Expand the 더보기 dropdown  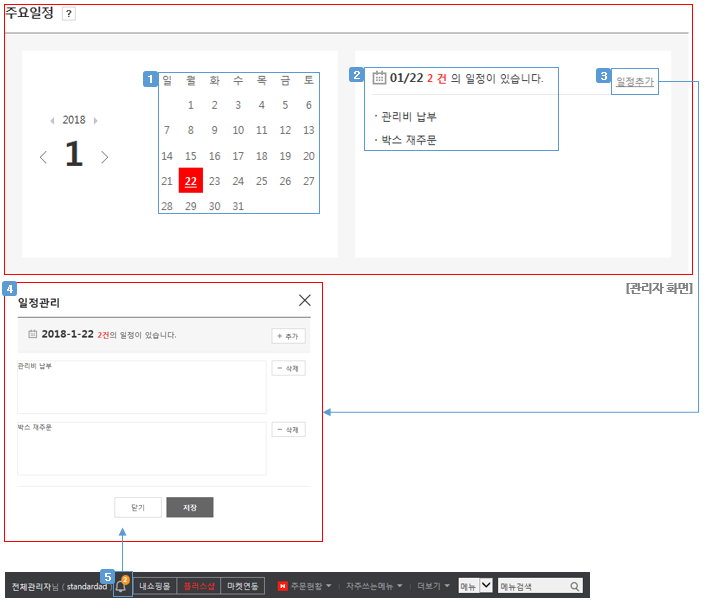[x=433, y=586]
